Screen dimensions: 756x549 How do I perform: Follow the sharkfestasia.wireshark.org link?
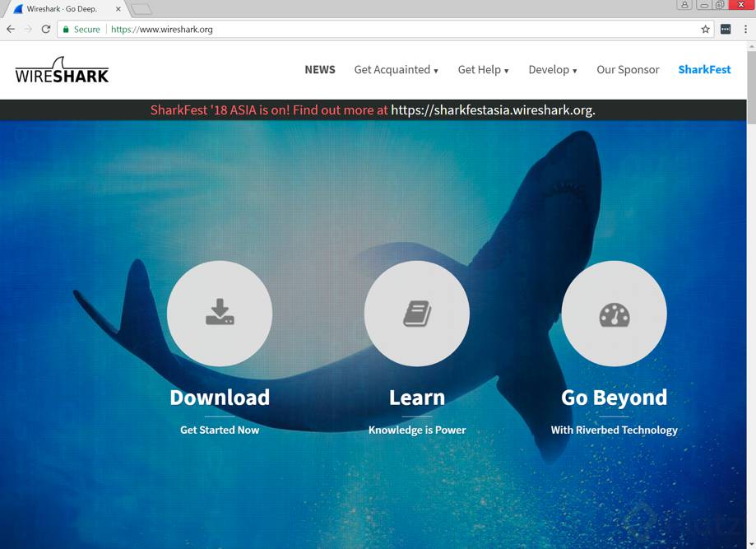493,110
